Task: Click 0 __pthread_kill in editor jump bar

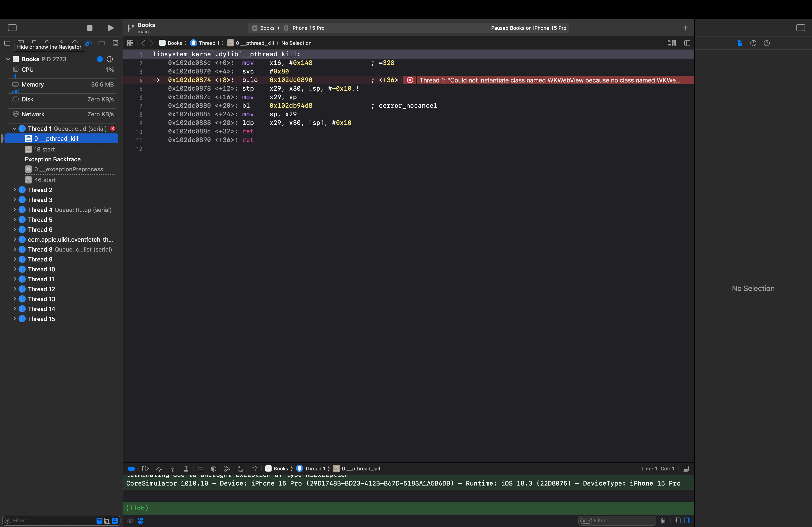Action: (x=251, y=43)
